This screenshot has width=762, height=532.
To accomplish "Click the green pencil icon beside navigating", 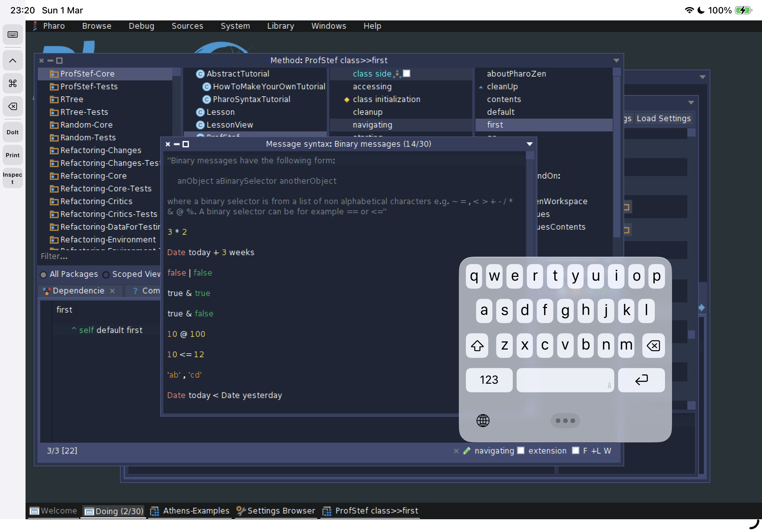I will pos(467,451).
